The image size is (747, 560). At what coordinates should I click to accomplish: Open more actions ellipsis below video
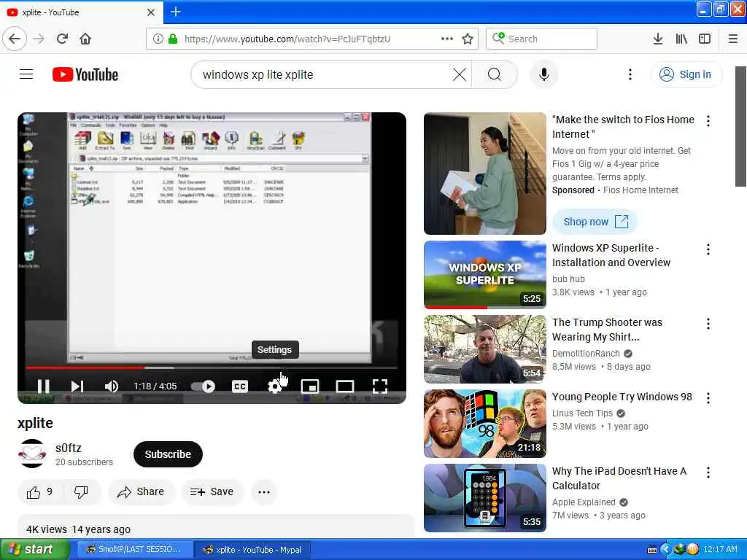click(x=264, y=492)
